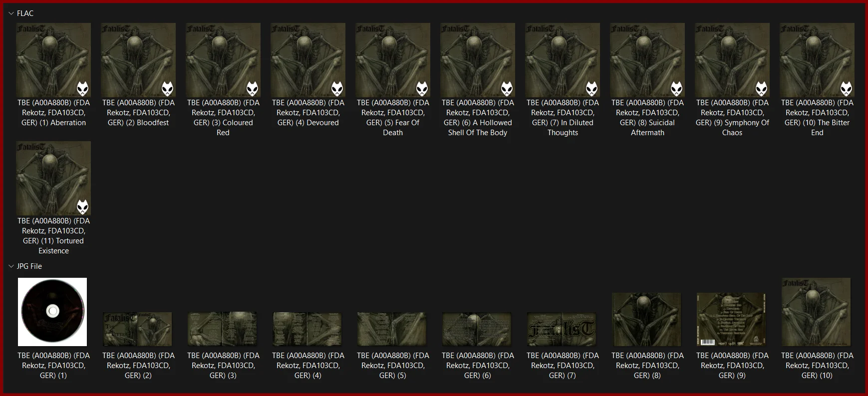868x396 pixels.
Task: Click the CD disc image thumbnail GER) (1)
Action: tap(52, 312)
